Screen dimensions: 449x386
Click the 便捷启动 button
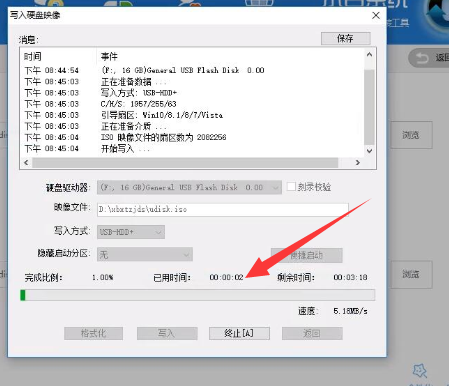point(307,255)
